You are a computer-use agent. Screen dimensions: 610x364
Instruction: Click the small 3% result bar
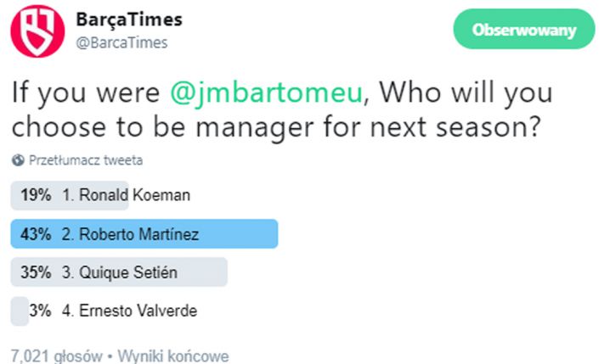20,311
